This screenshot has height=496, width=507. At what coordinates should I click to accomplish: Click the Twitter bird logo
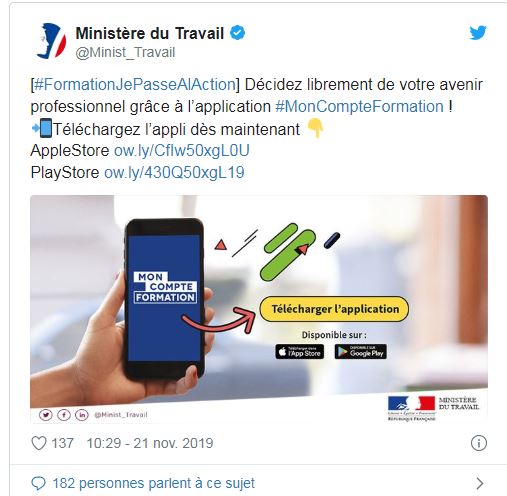click(x=478, y=33)
